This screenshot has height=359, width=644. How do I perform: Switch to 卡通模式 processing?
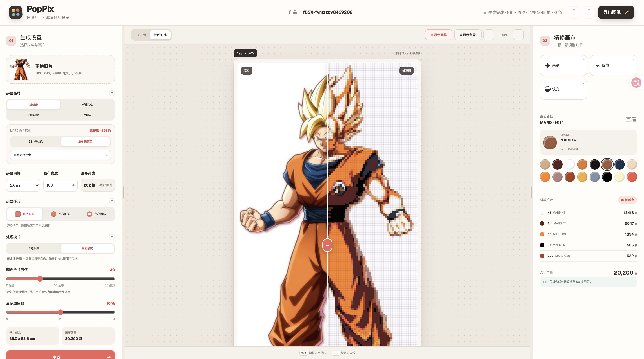pos(33,248)
